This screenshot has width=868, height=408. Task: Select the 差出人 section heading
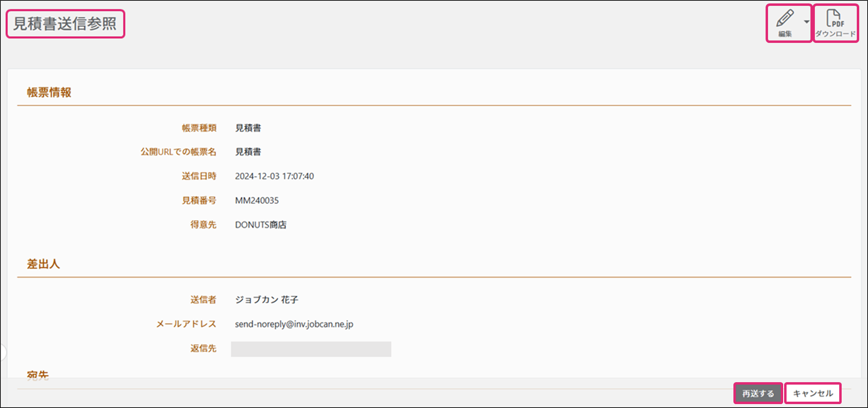(43, 264)
